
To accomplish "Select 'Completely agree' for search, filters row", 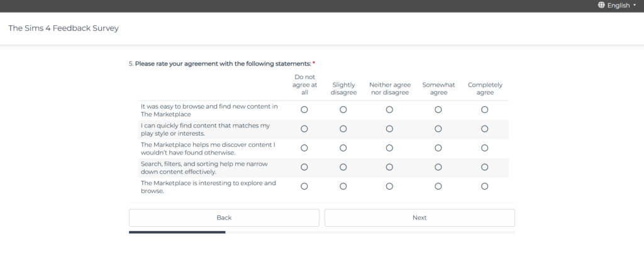I will 485,167.
